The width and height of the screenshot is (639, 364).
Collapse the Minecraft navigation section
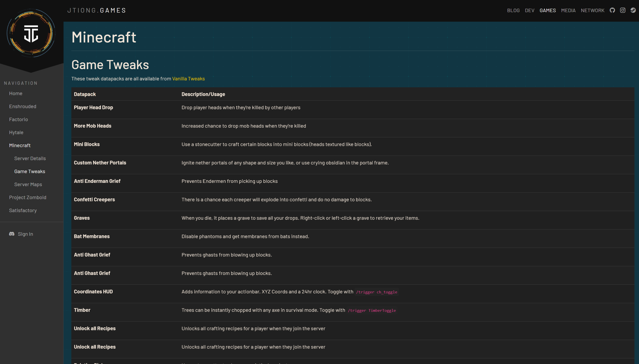click(x=20, y=145)
